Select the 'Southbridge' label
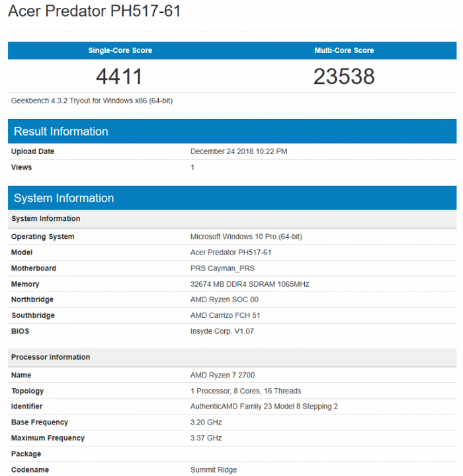The height and width of the screenshot is (476, 463). 33,315
